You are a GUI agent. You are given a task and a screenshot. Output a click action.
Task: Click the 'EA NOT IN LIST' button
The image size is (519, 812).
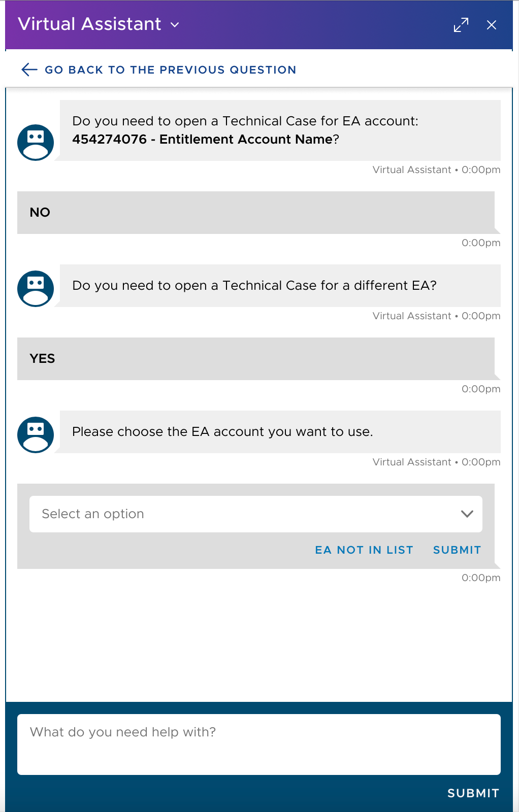point(364,550)
